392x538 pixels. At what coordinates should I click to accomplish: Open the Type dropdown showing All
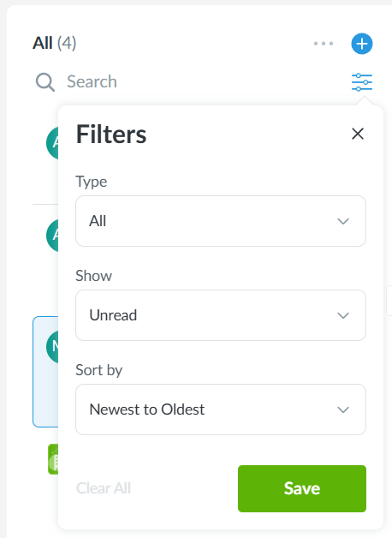tap(221, 221)
